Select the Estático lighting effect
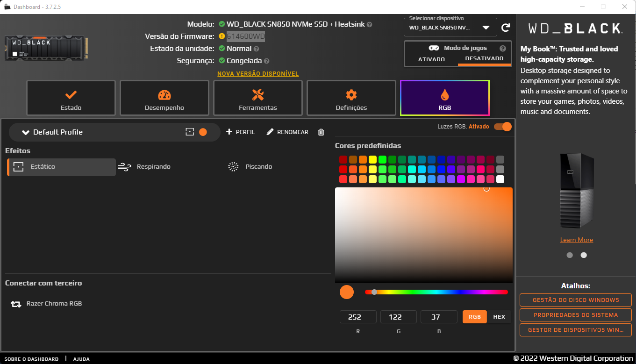The width and height of the screenshot is (636, 364). pos(61,166)
